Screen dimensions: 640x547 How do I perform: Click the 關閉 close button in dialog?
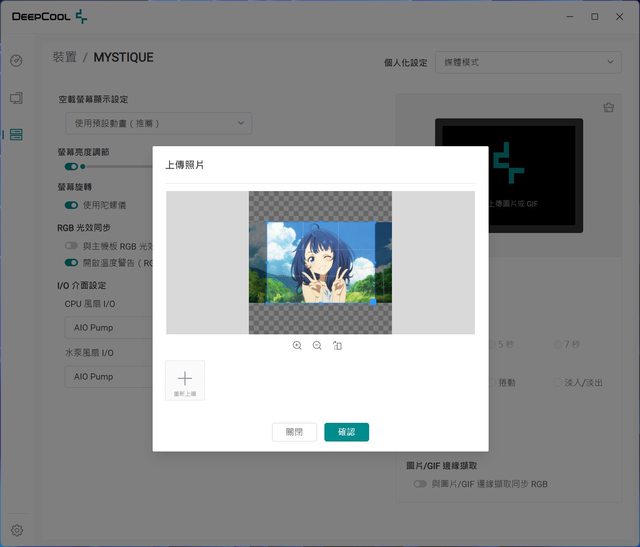pos(294,432)
